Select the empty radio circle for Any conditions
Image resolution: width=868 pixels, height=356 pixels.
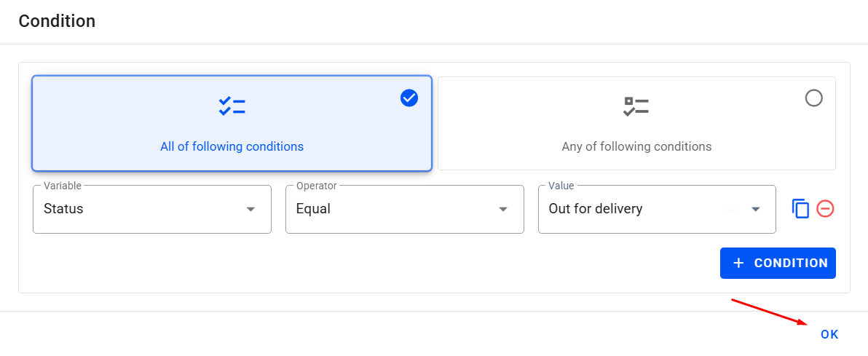tap(813, 98)
